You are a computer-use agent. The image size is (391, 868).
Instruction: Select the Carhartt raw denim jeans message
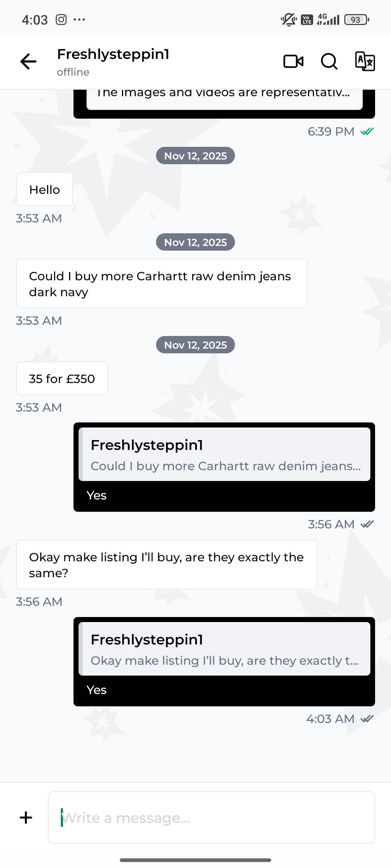pyautogui.click(x=161, y=284)
